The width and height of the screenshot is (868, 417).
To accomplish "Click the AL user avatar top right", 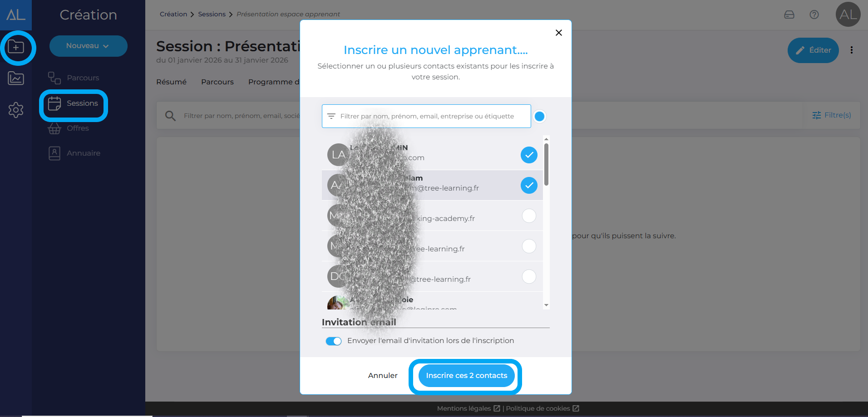I will 848,15.
